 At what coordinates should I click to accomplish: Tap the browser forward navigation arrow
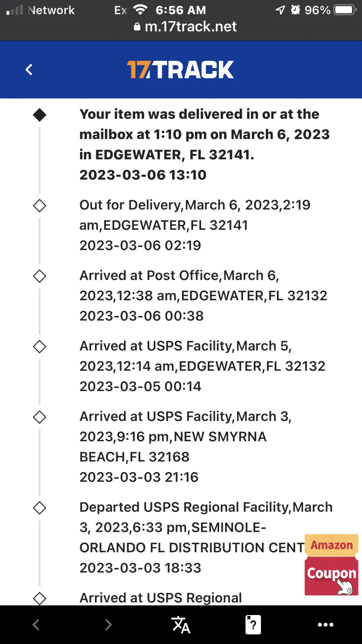(108, 625)
